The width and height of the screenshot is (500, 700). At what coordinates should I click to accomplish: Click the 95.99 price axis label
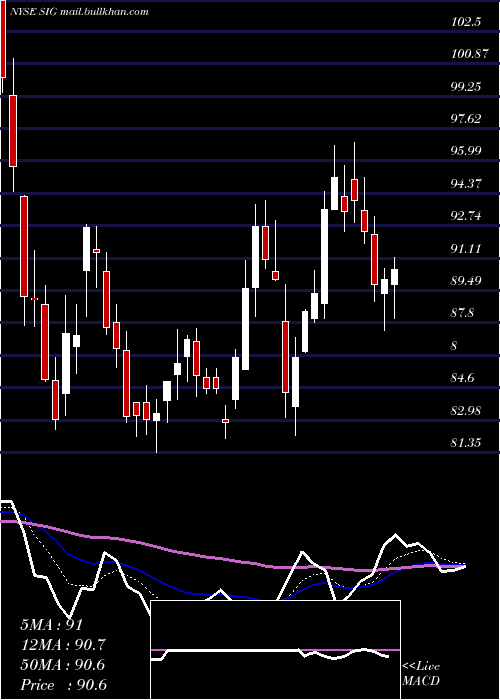point(466,151)
